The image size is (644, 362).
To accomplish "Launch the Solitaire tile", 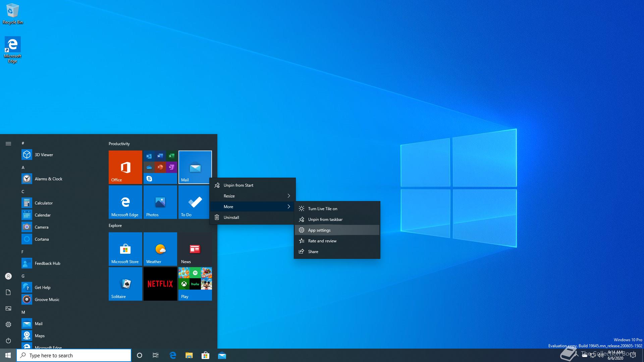I will pyautogui.click(x=125, y=284).
